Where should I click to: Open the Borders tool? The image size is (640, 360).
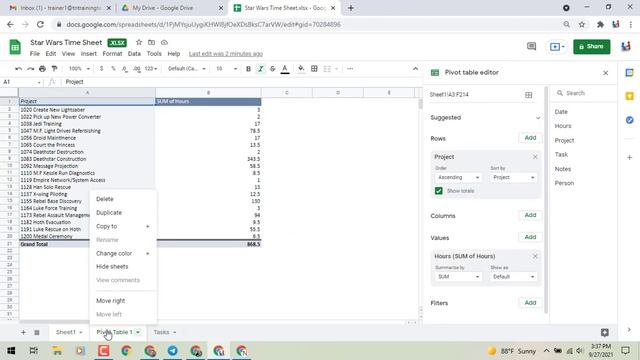(314, 69)
